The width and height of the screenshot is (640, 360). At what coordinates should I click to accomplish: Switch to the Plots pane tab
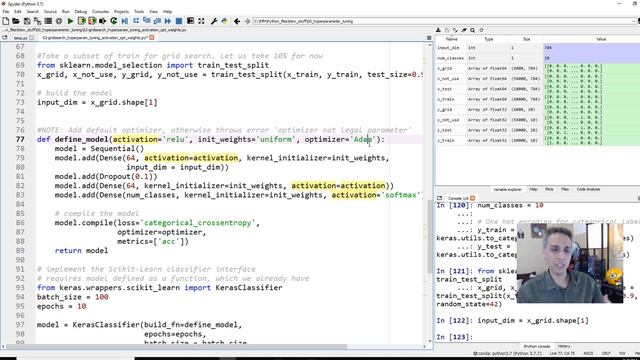coord(549,189)
